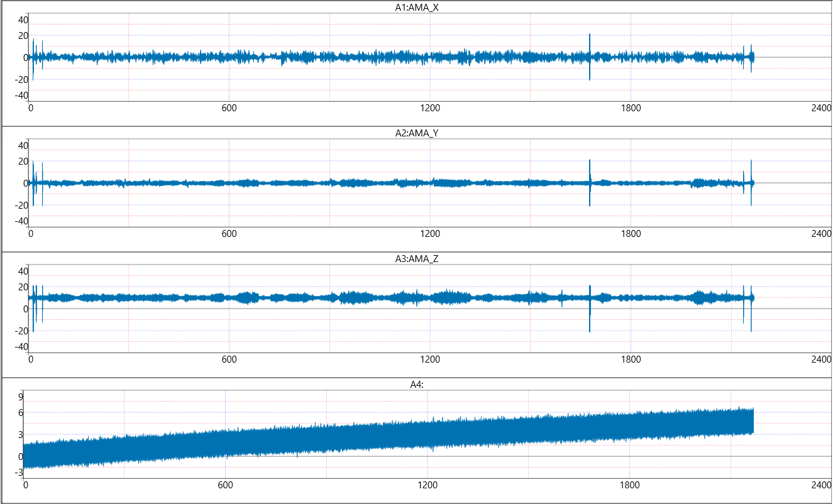Click the 20 y-axis label in AMA_Y chart

point(23,162)
